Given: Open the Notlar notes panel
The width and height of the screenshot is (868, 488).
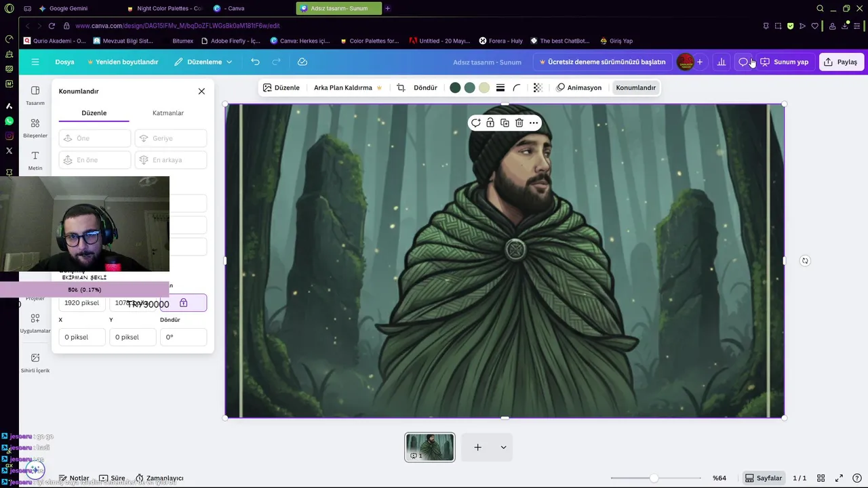Looking at the screenshot, I should coord(74,478).
